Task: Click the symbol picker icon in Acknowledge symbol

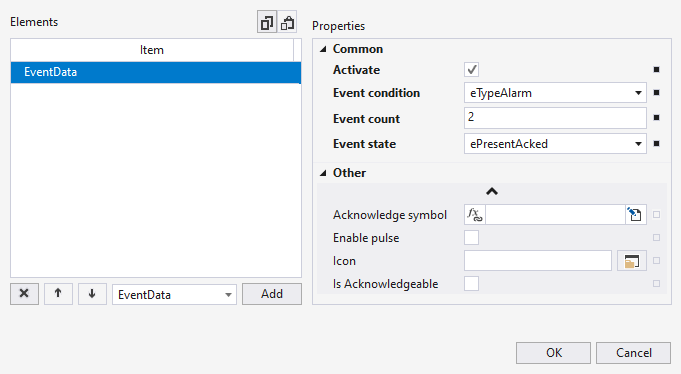Action: tap(635, 215)
